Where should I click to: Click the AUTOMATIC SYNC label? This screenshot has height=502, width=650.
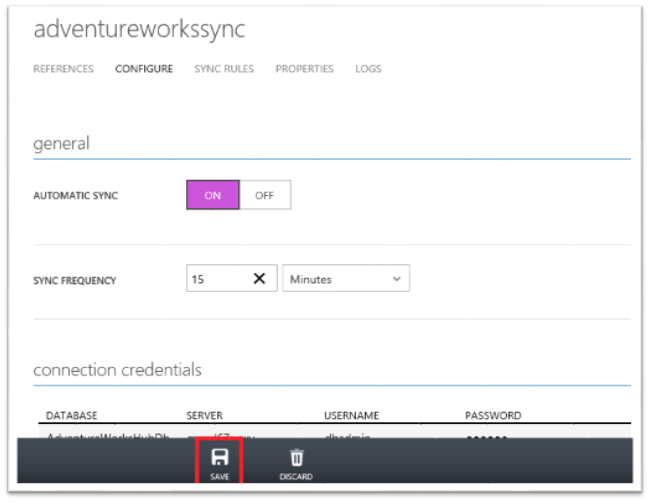pyautogui.click(x=75, y=196)
